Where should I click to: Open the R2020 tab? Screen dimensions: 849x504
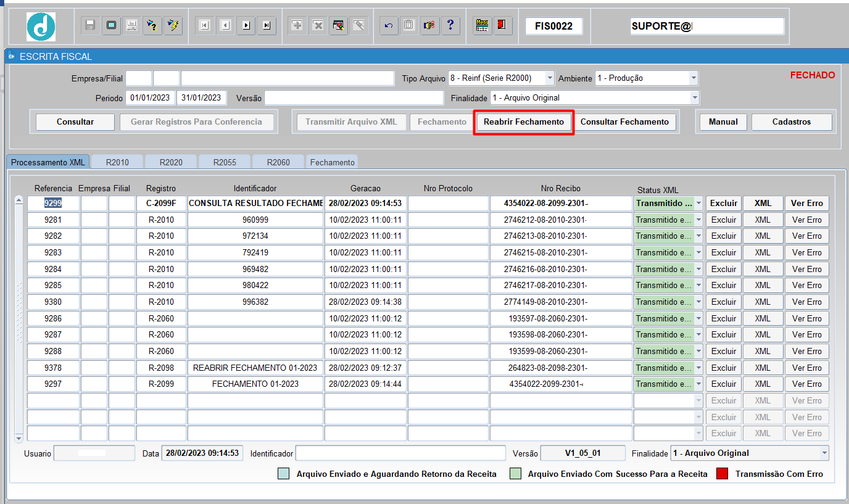point(171,162)
